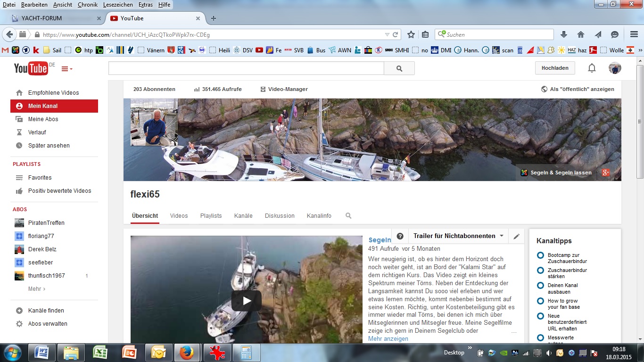
Task: Show full description via 'Mehr anzeigen'
Action: click(x=388, y=338)
